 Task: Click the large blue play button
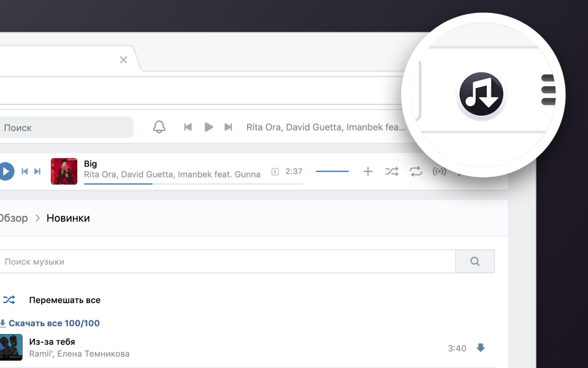tap(6, 172)
